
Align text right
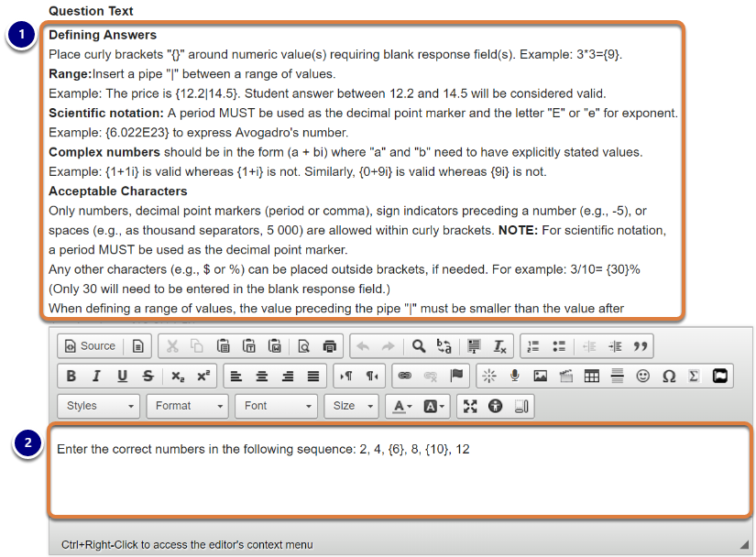click(x=288, y=376)
